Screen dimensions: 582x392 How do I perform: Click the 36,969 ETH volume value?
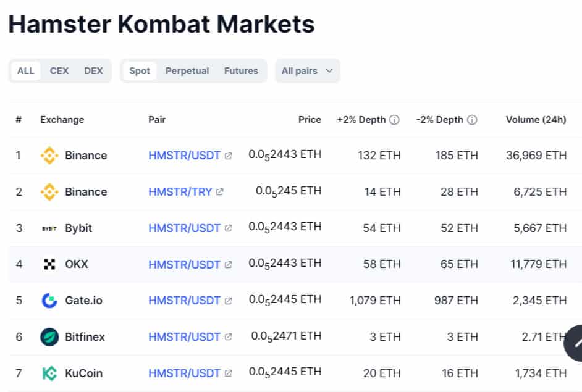pyautogui.click(x=536, y=156)
